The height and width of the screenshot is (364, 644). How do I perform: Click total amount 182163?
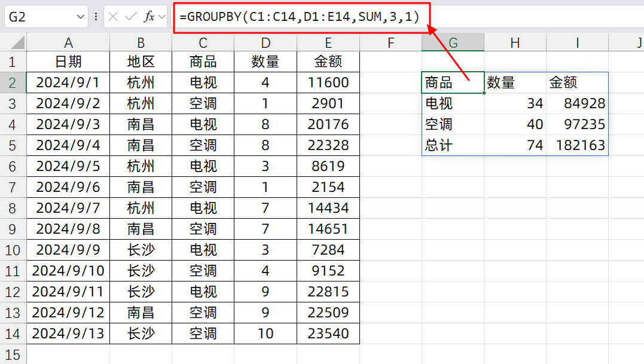click(578, 146)
